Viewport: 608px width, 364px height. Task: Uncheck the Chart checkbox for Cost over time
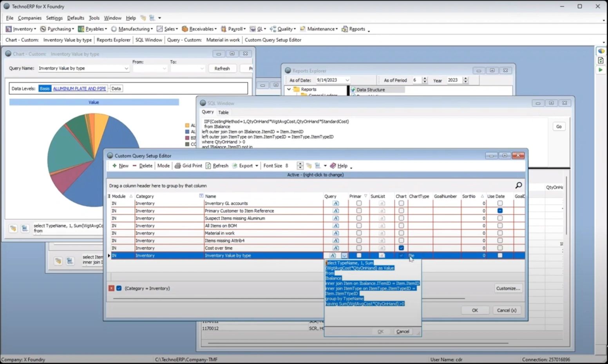pyautogui.click(x=401, y=248)
